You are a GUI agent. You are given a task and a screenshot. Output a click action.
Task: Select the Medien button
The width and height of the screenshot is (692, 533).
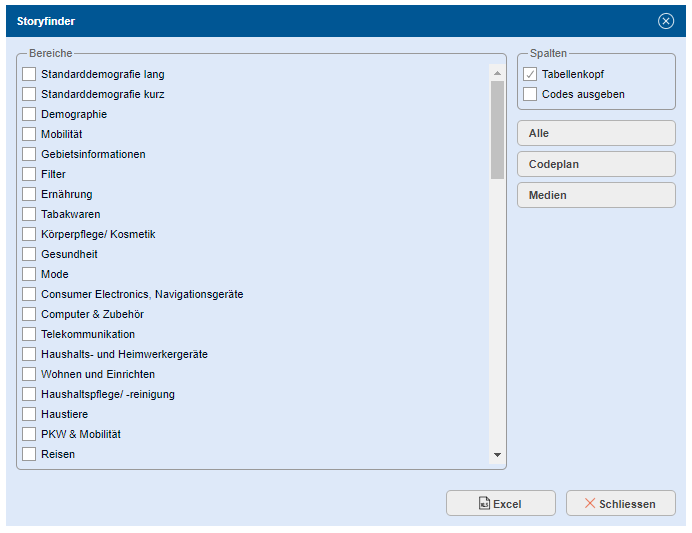(x=596, y=195)
